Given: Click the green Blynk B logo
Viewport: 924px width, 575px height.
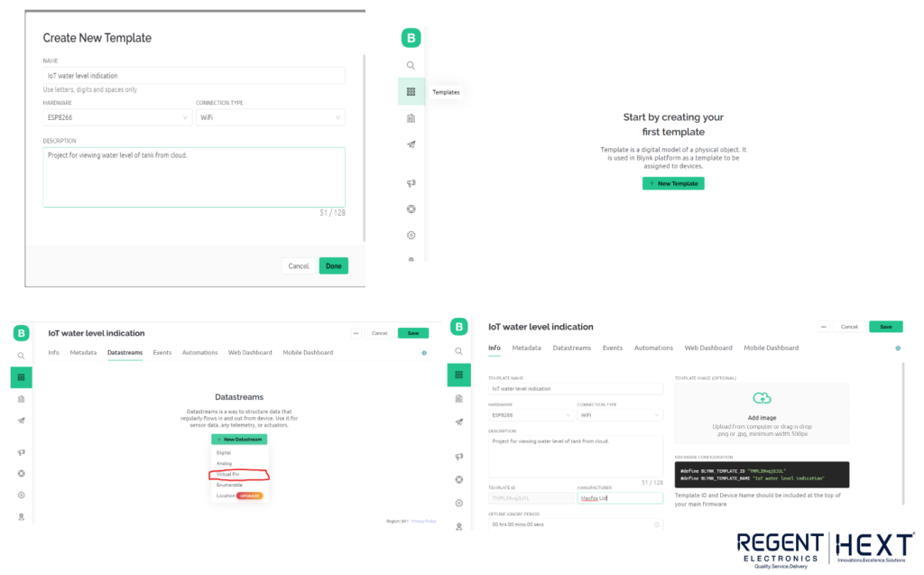Looking at the screenshot, I should tap(411, 38).
